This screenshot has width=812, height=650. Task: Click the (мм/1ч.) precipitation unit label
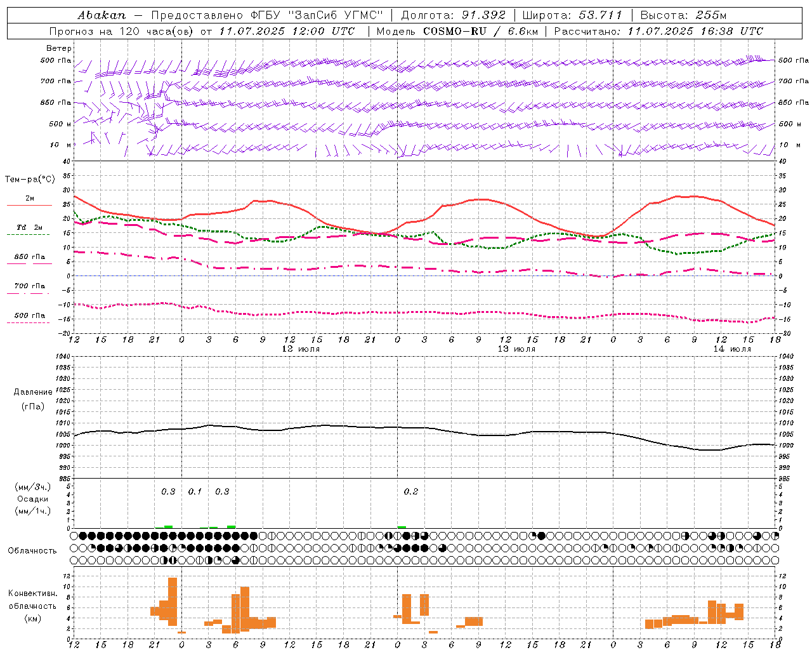coord(32,511)
